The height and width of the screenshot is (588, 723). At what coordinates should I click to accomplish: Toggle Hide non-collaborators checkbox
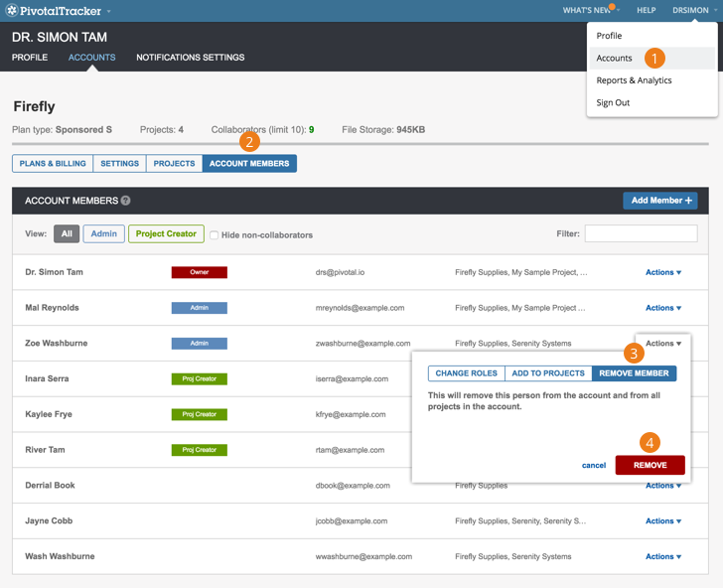pos(215,235)
